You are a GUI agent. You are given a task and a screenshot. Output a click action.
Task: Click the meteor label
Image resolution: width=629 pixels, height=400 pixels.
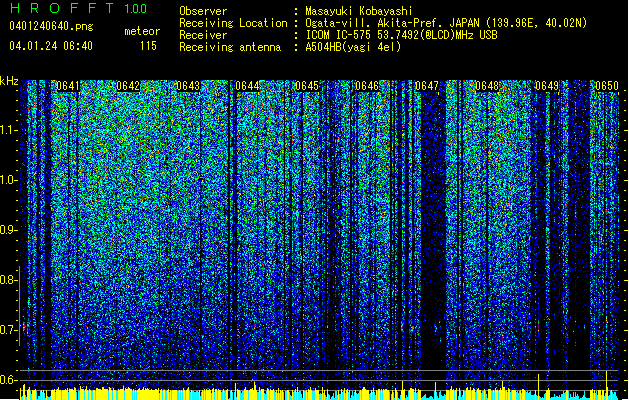tap(142, 31)
